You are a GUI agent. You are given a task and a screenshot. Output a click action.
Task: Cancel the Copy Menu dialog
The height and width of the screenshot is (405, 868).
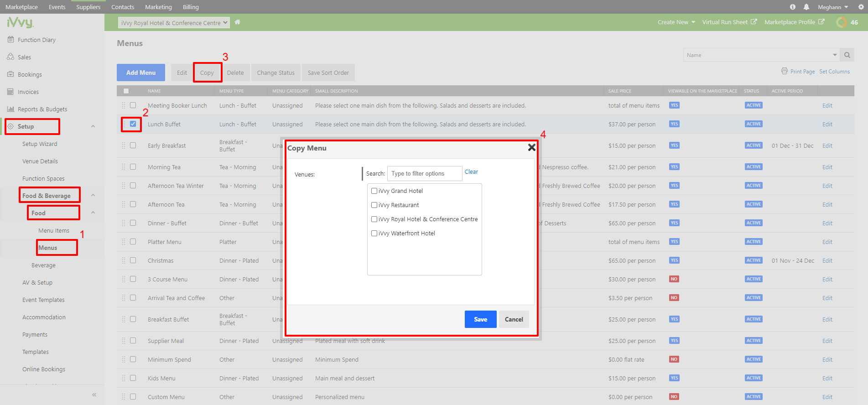pyautogui.click(x=514, y=319)
